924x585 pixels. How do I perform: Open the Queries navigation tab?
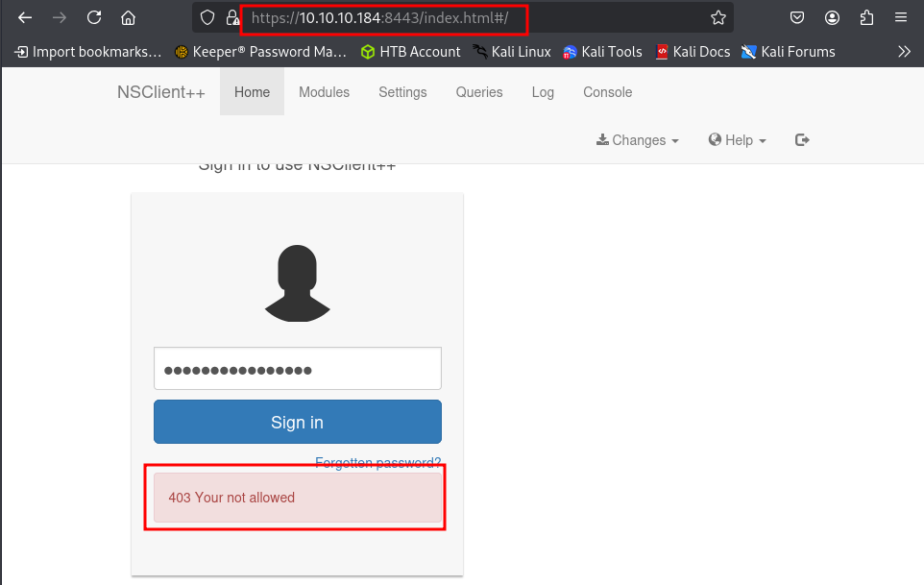pyautogui.click(x=479, y=92)
